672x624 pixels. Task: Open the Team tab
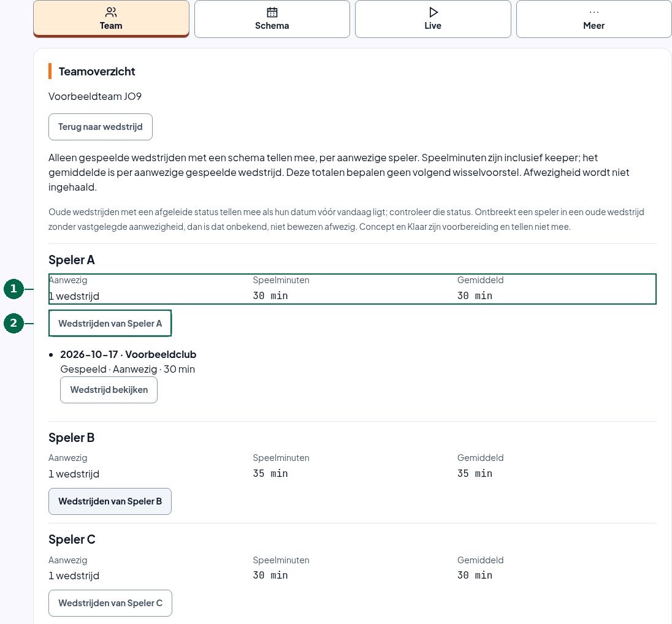tap(111, 19)
